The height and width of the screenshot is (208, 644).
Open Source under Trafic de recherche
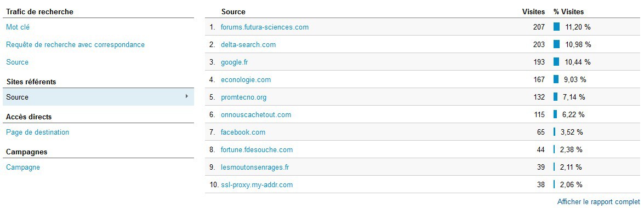pos(17,62)
